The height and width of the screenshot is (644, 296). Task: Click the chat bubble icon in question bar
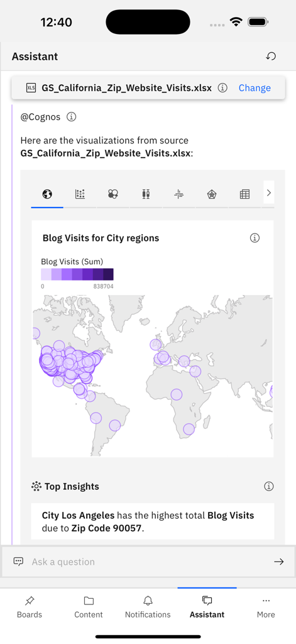[x=18, y=562]
